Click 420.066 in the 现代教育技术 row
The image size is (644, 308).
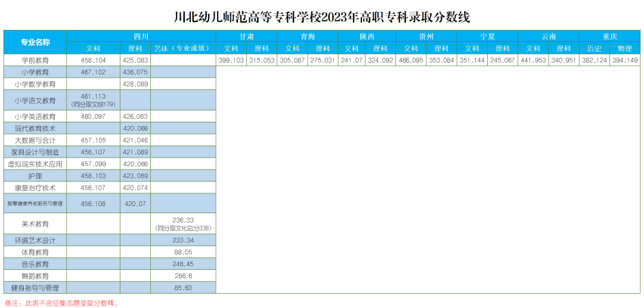(135, 128)
